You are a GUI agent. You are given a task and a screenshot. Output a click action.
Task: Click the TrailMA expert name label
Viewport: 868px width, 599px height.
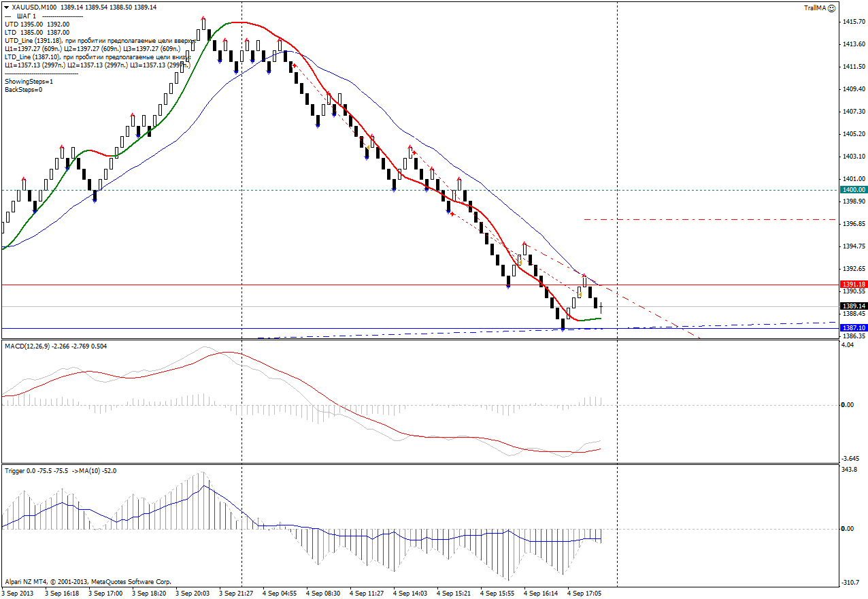pos(814,7)
